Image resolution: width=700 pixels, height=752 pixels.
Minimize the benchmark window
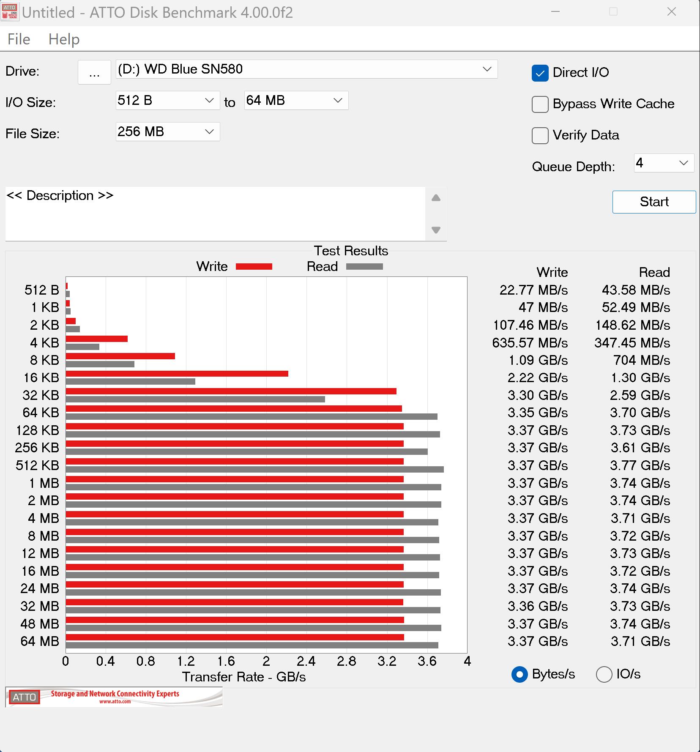click(555, 12)
